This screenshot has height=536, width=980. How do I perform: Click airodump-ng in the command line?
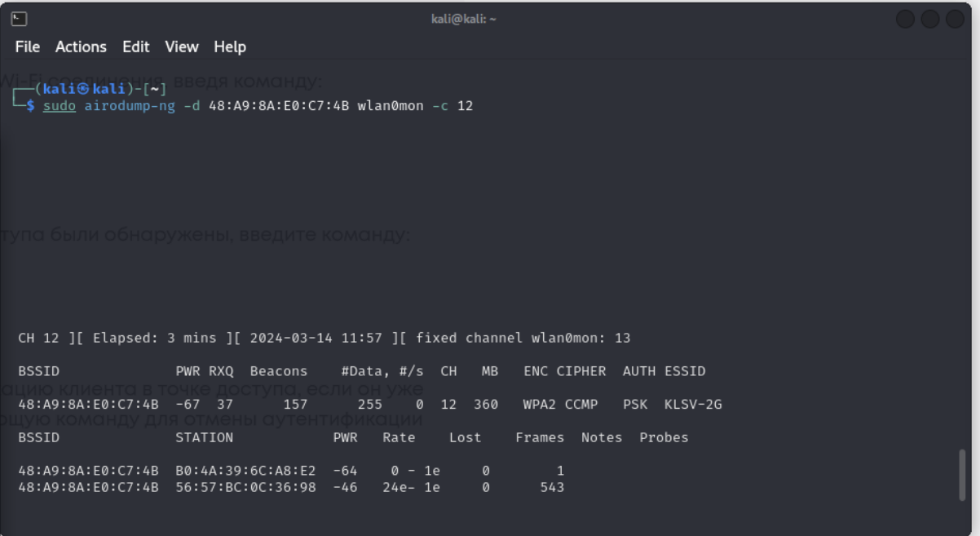point(130,106)
